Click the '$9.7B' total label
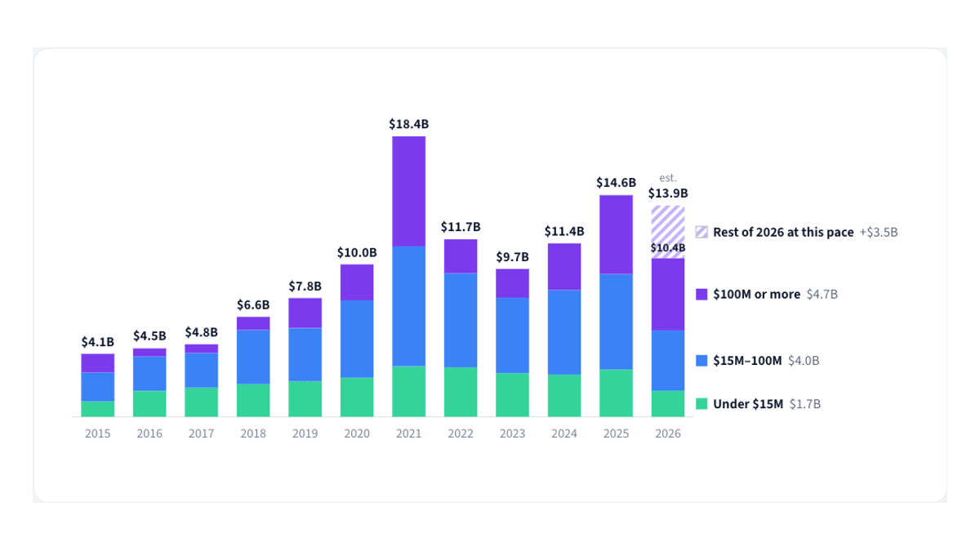 pos(512,256)
